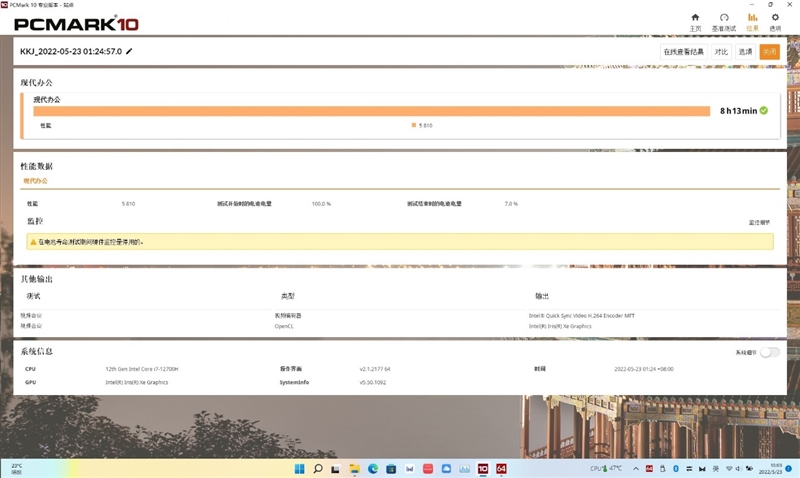Launch File Explorer from the taskbar
Image resolution: width=800 pixels, height=478 pixels.
(354, 469)
